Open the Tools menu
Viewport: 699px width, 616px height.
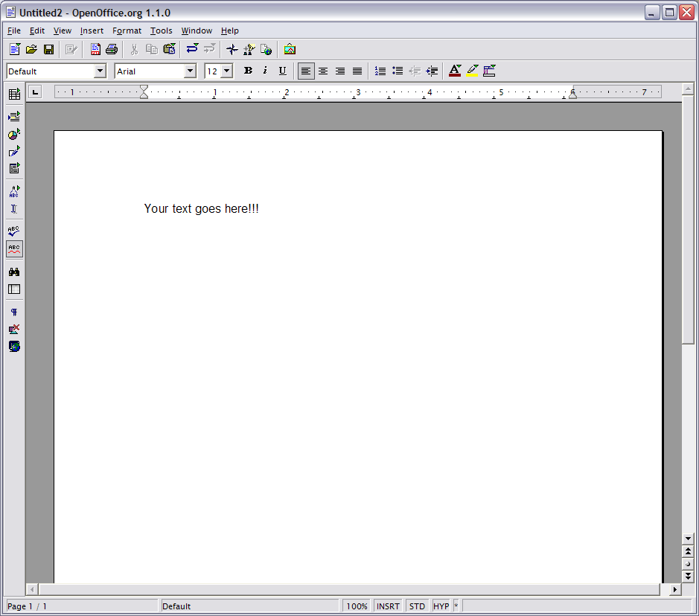click(161, 31)
